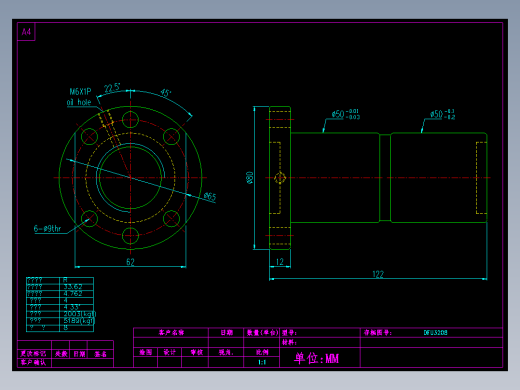The width and height of the screenshot is (520, 390).
Task: Click the 审核 cell in the title block
Action: pyautogui.click(x=196, y=352)
